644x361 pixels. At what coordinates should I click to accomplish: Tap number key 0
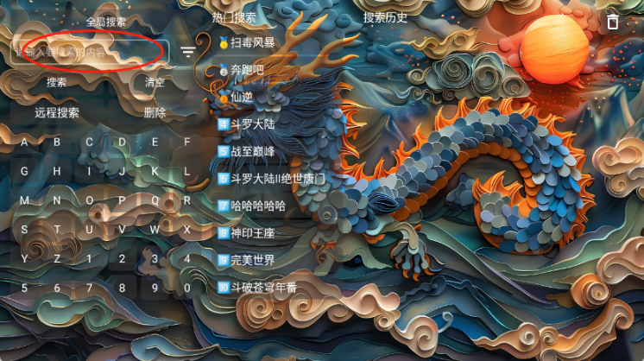186,288
